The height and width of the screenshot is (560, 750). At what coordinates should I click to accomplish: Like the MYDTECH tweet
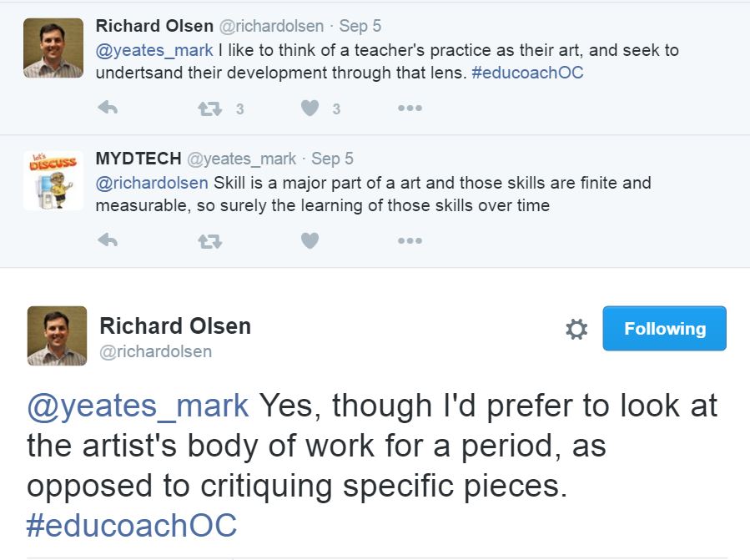click(310, 241)
